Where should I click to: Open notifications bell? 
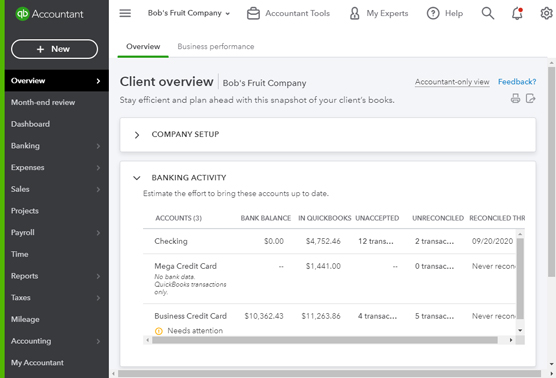(x=517, y=13)
